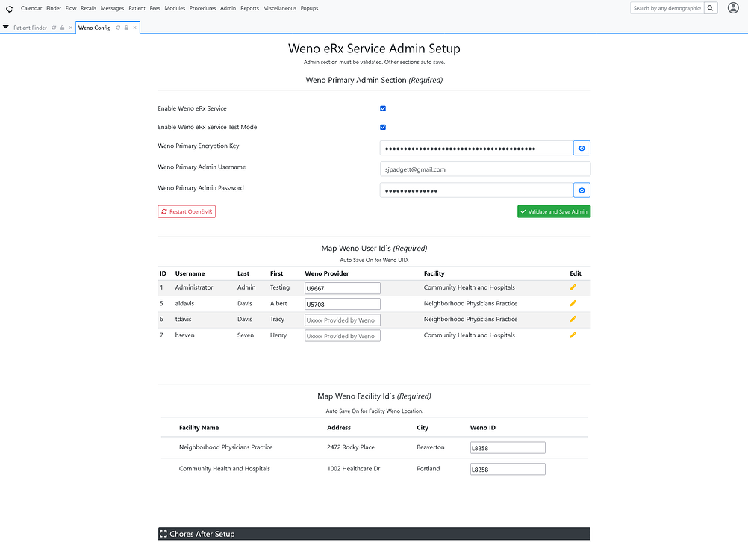This screenshot has width=748, height=560.
Task: Close the Patient Finder tab
Action: (72, 28)
